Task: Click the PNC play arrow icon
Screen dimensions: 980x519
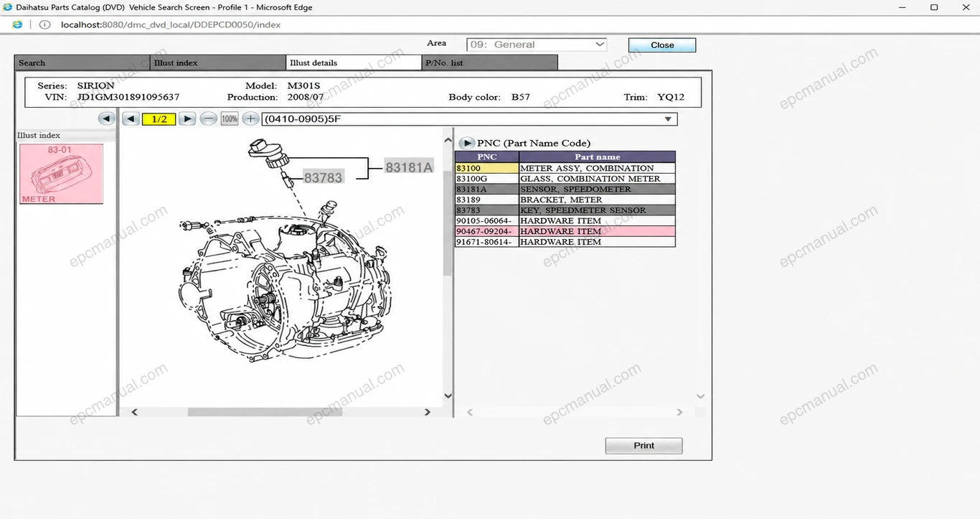Action: coord(466,143)
